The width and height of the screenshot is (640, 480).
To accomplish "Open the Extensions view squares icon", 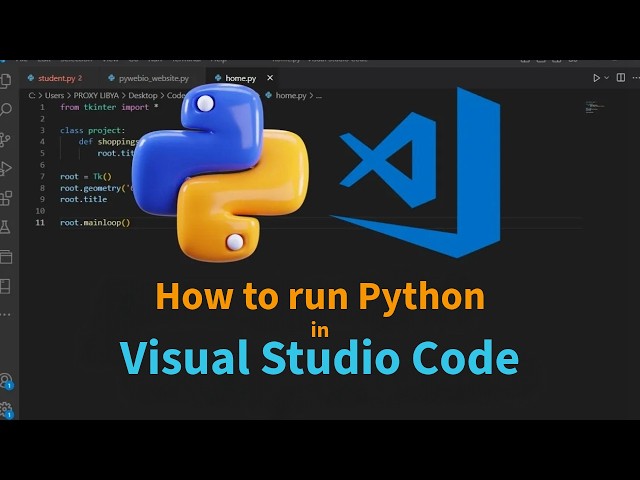I will point(6,198).
